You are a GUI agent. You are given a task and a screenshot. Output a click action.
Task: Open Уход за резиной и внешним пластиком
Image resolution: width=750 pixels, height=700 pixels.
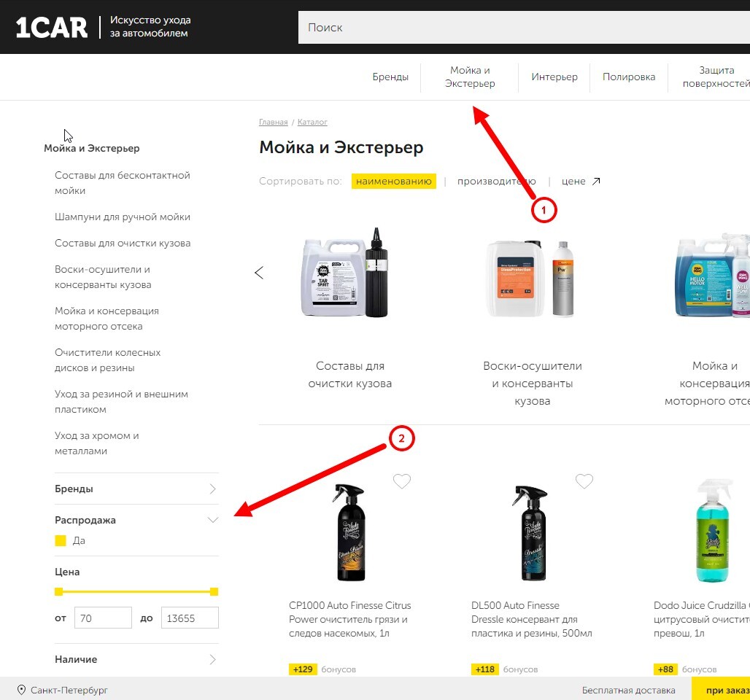pos(122,402)
